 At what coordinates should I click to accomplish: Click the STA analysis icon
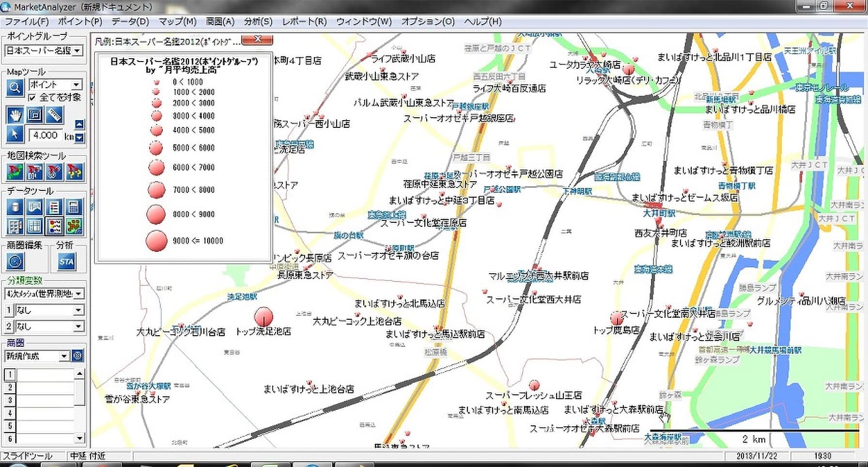66,262
